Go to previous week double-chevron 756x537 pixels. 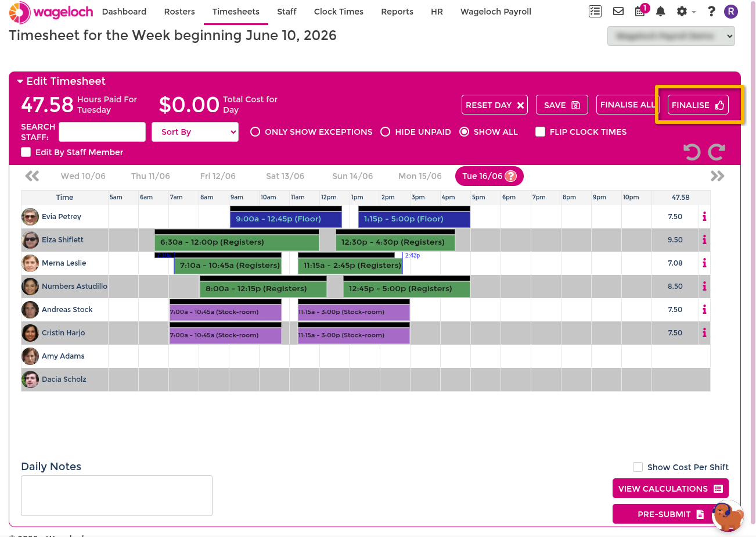pyautogui.click(x=33, y=176)
